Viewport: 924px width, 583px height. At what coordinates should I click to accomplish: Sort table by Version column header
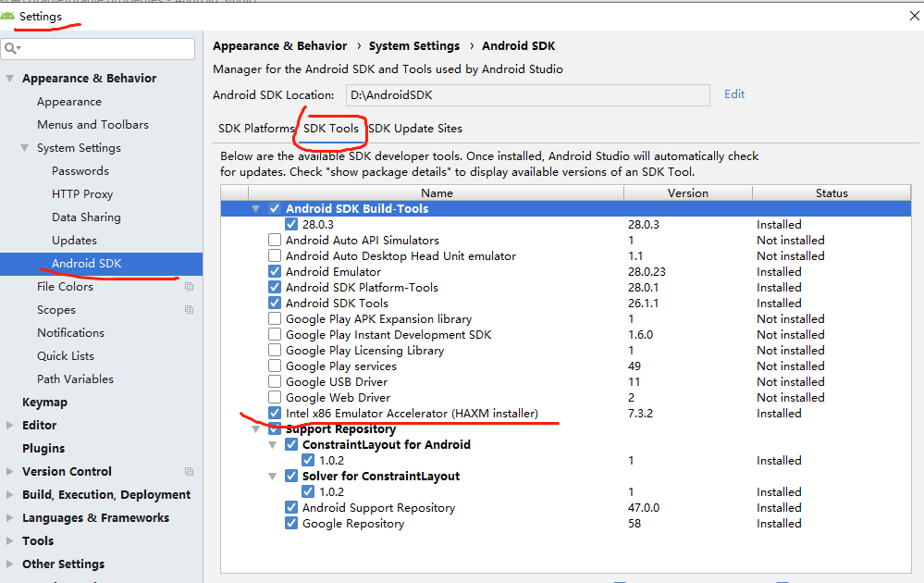click(x=688, y=192)
